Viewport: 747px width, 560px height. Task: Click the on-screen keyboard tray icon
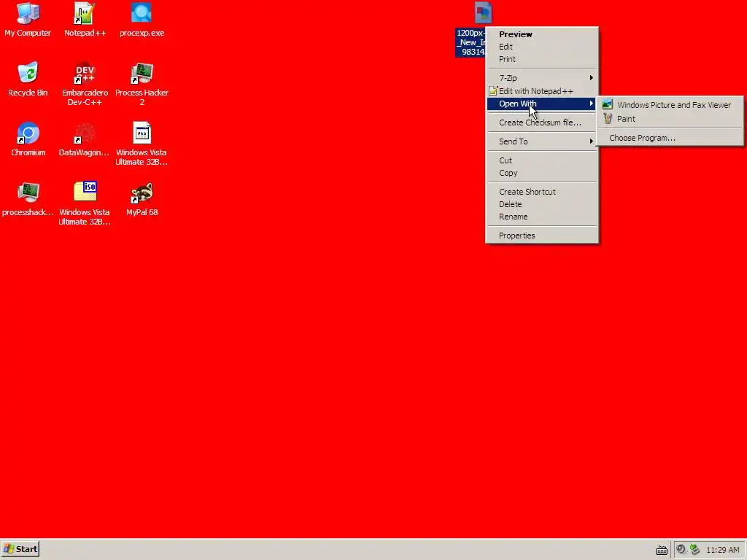[661, 550]
